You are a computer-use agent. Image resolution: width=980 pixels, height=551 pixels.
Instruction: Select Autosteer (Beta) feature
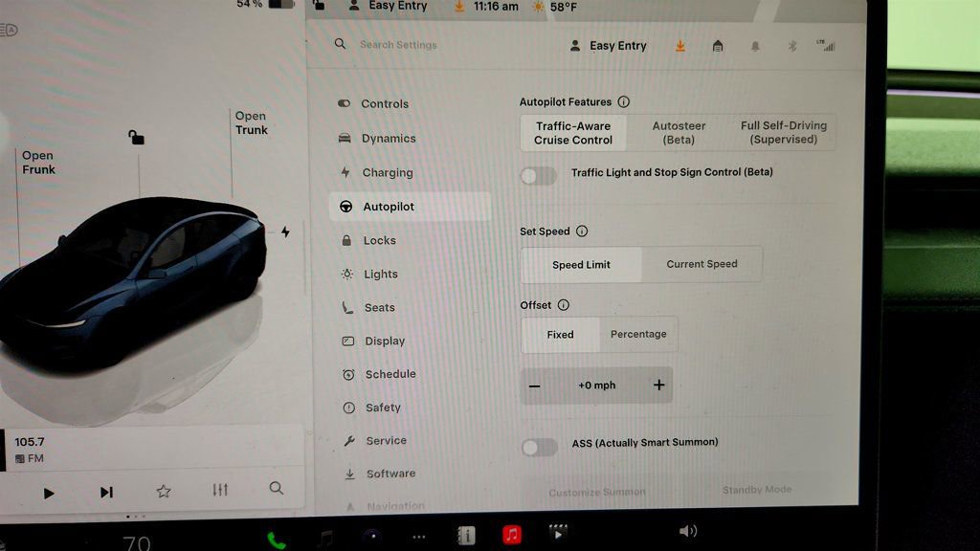click(679, 132)
